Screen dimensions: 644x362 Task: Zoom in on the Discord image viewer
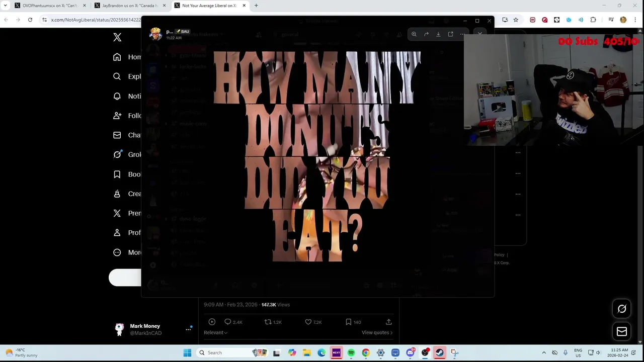tap(414, 34)
